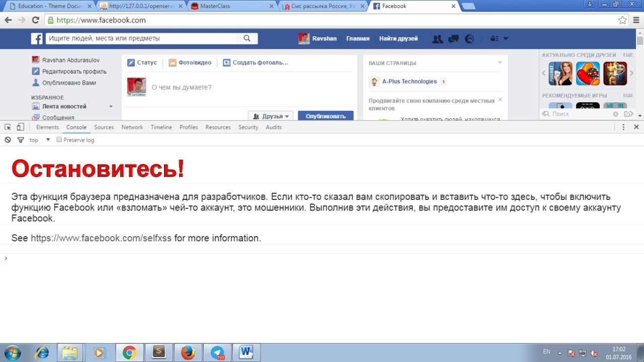This screenshot has height=362, width=644.
Task: Switch to the Elements tab
Action: coord(47,127)
